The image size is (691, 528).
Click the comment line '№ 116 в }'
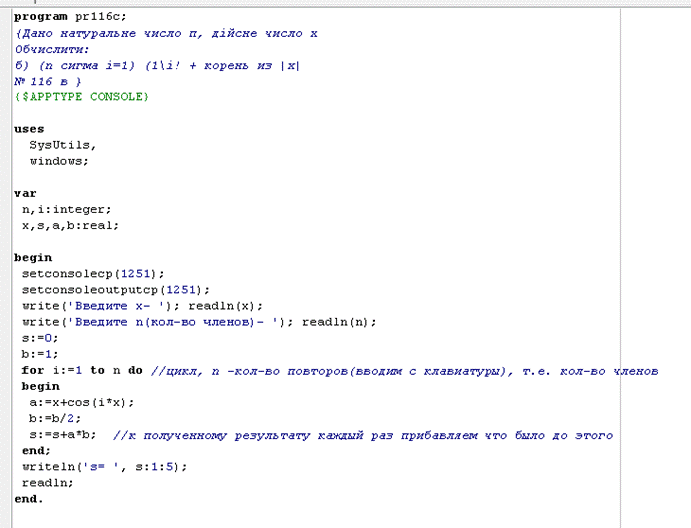point(48,82)
